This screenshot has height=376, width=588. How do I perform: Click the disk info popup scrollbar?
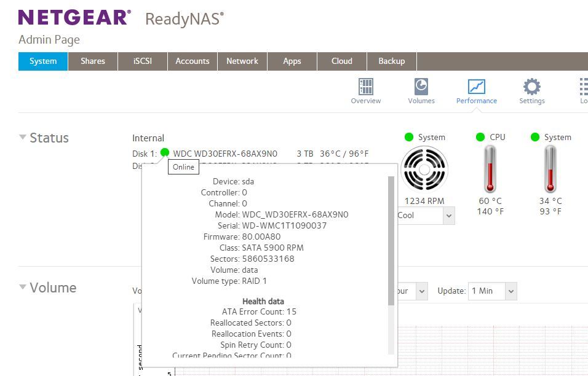click(x=391, y=240)
